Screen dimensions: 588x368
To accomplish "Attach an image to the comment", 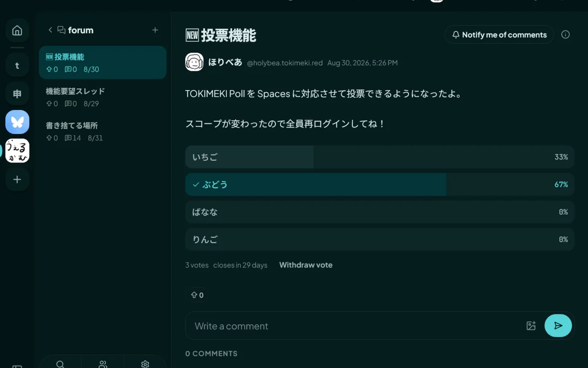I will pos(531,326).
